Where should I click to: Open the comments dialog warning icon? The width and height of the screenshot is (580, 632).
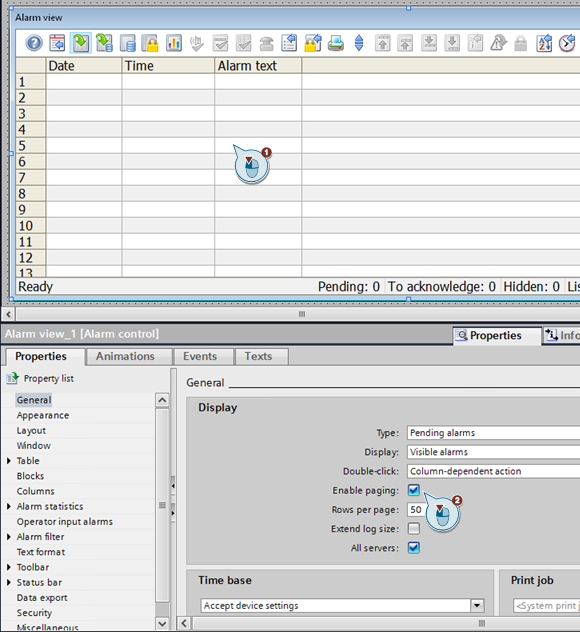click(499, 43)
